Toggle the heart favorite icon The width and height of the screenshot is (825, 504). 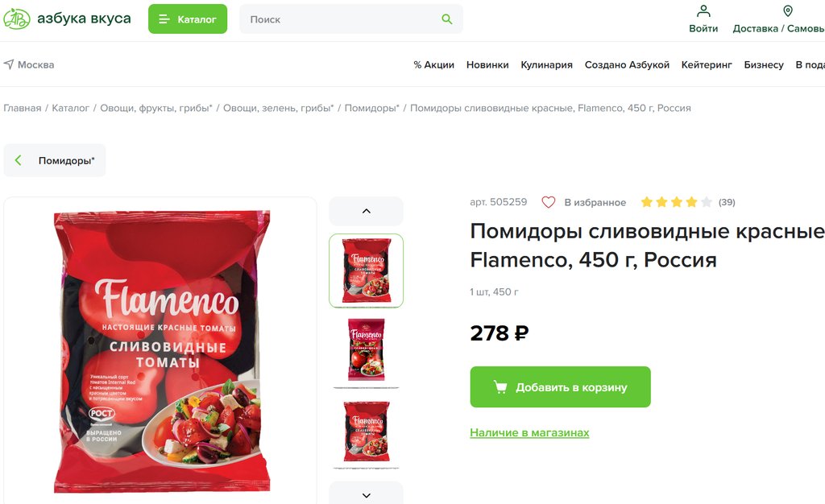548,202
